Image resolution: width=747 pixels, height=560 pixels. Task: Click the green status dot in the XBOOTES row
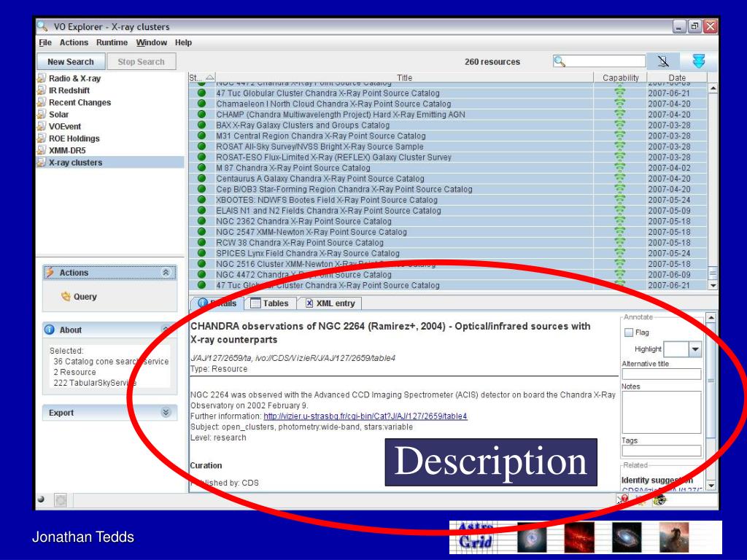pyautogui.click(x=201, y=200)
